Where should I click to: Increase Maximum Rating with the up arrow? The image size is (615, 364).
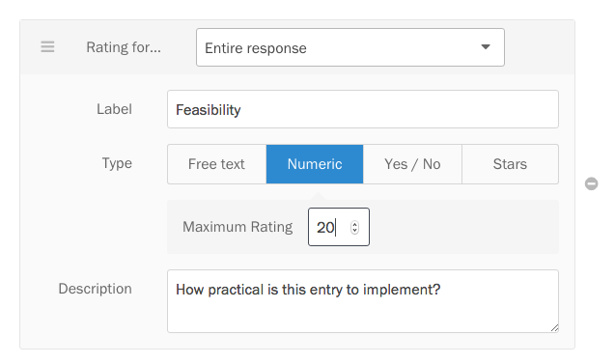click(354, 224)
